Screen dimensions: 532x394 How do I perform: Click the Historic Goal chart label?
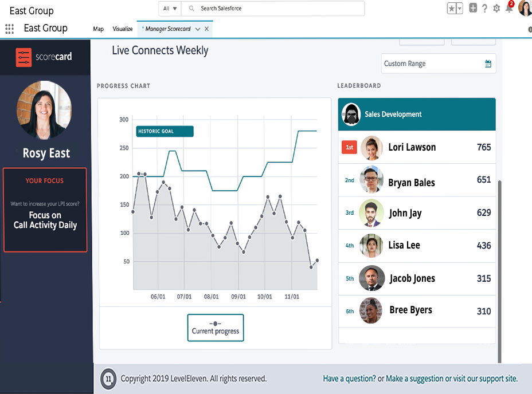click(x=165, y=131)
